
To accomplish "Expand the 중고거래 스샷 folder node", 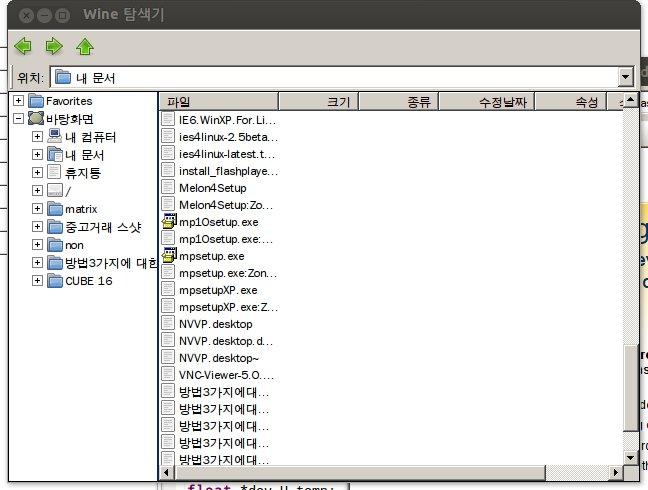I will (37, 226).
